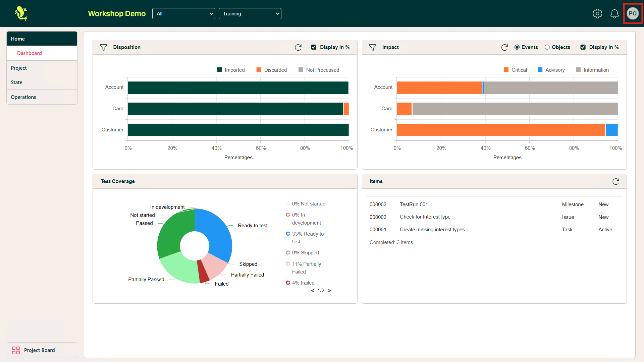Refresh the Disposition chart
The width and height of the screenshot is (644, 362).
point(298,47)
